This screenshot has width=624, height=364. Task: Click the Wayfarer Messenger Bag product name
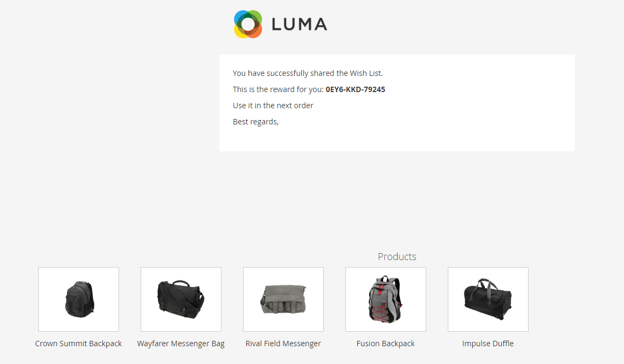pos(181,344)
